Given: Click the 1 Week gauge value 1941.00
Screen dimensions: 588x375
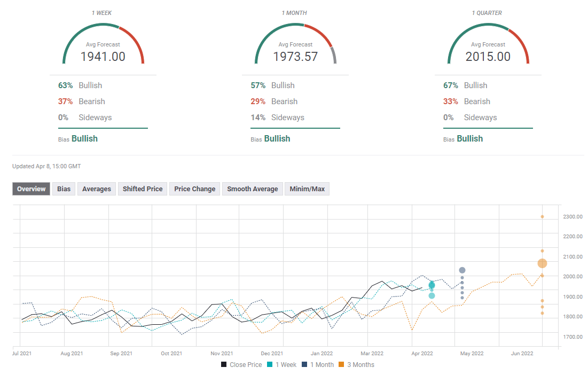Looking at the screenshot, I should point(103,57).
